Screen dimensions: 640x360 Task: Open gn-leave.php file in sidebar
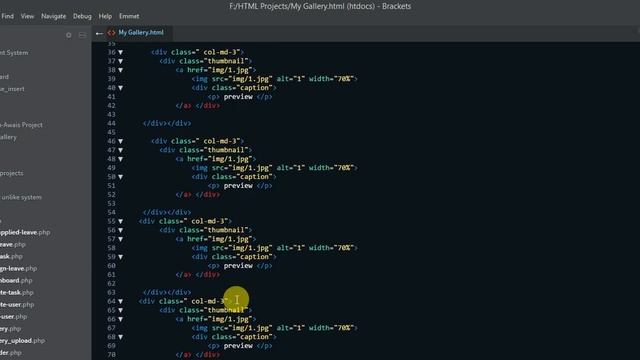[x=18, y=269]
